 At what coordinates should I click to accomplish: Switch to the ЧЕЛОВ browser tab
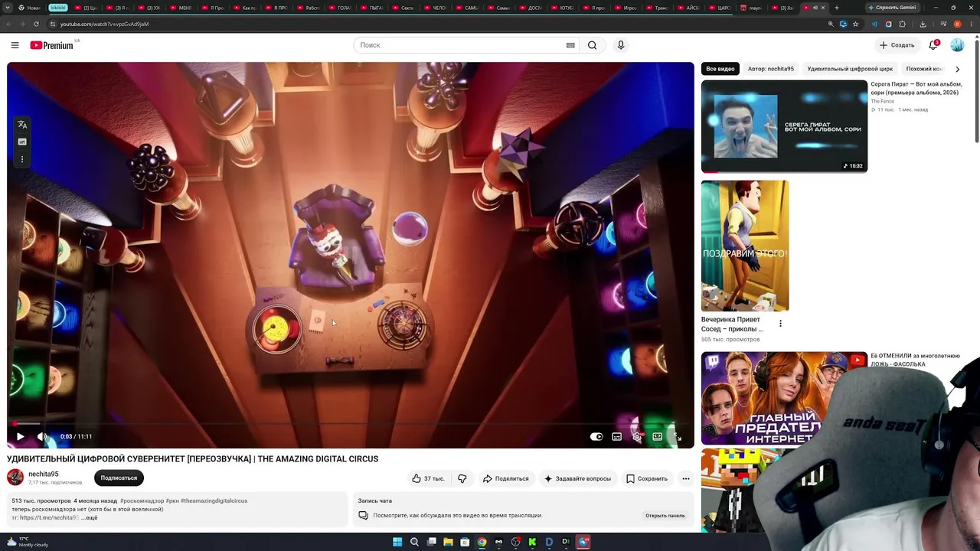coord(436,8)
